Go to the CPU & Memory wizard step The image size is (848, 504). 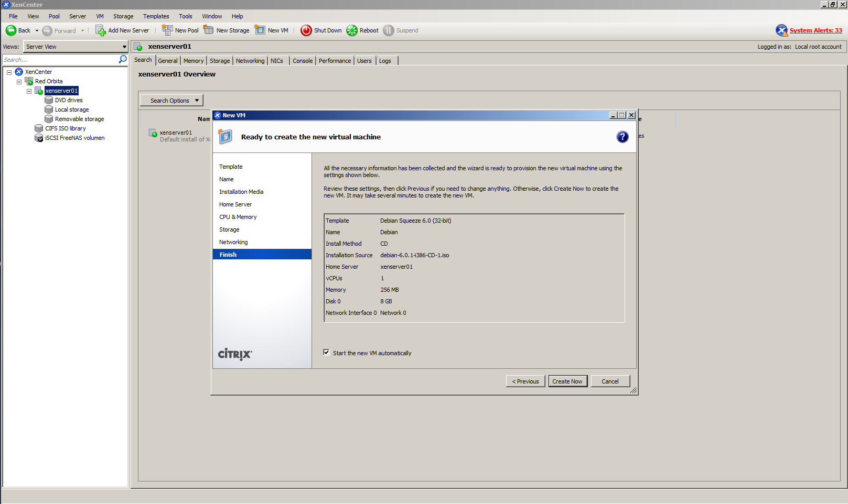pos(238,217)
